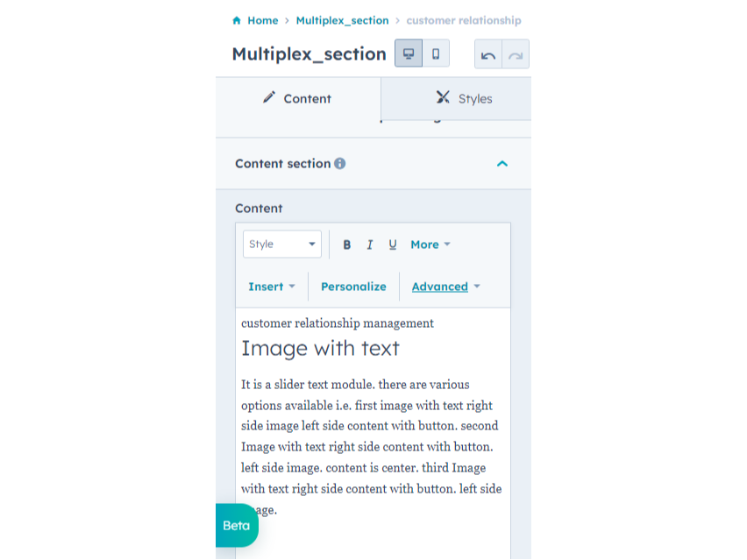Expand the Advanced options dropdown

tap(446, 287)
